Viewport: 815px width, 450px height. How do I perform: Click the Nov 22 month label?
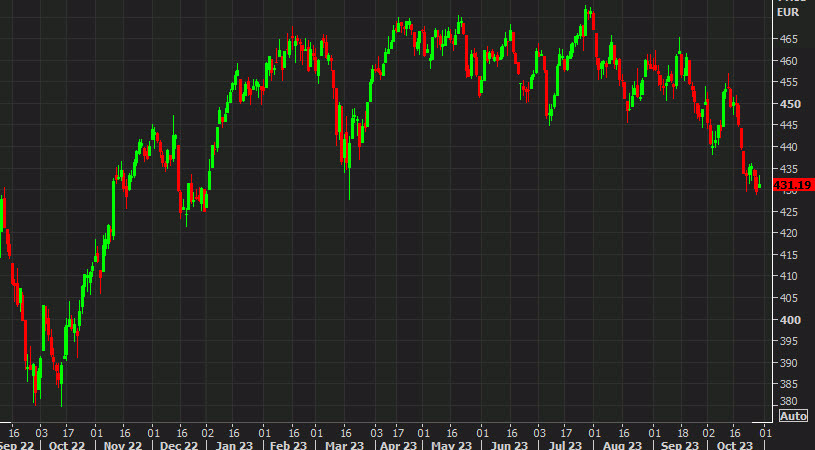[x=123, y=445]
